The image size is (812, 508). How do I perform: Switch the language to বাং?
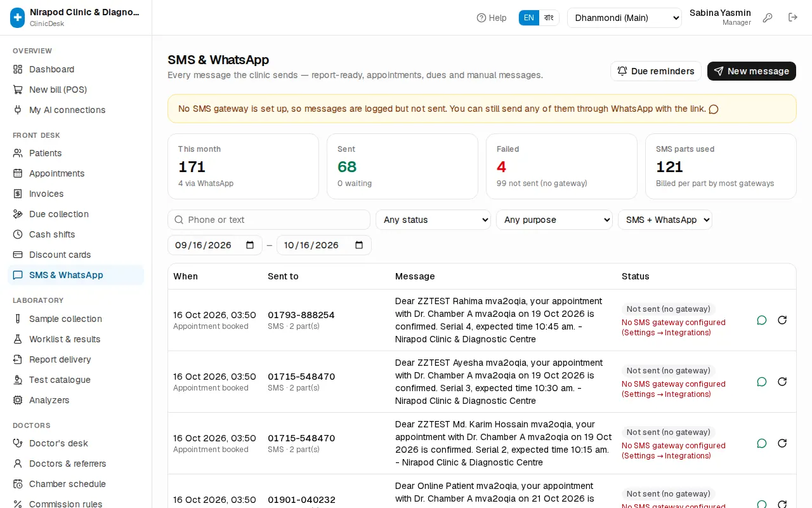[x=549, y=18]
